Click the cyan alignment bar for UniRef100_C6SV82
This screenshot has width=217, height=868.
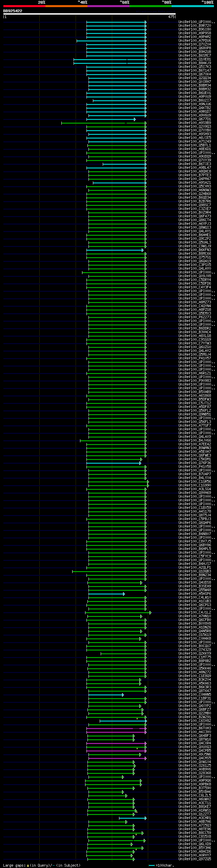click(x=123, y=721)
